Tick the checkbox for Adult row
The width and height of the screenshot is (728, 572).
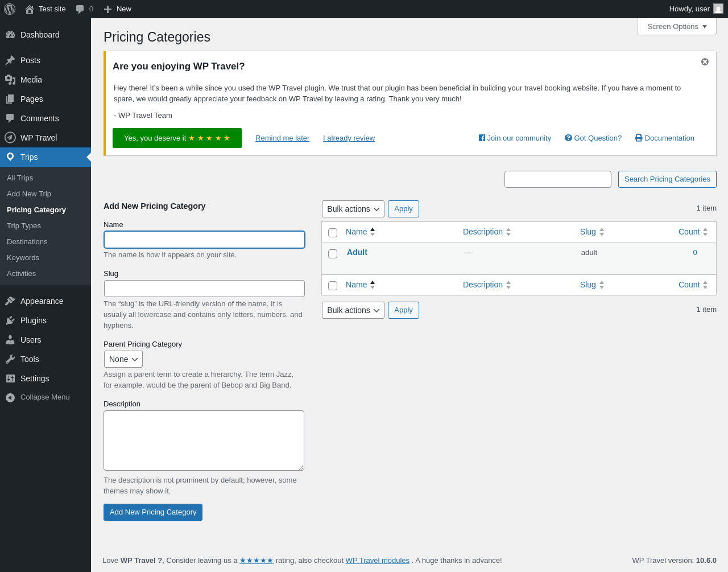click(x=333, y=254)
